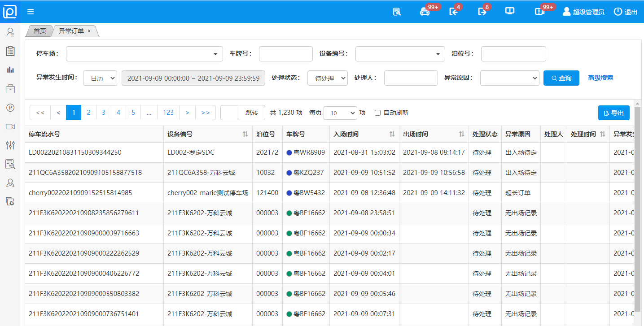This screenshot has width=644, height=326.
Task: Open the video camera sidebar icon
Action: (10, 126)
